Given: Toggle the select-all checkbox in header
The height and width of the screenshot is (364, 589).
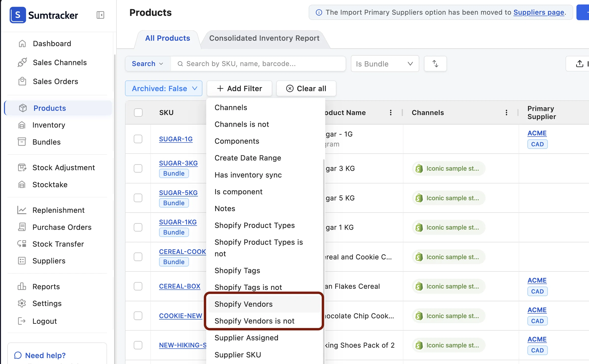Looking at the screenshot, I should point(138,113).
